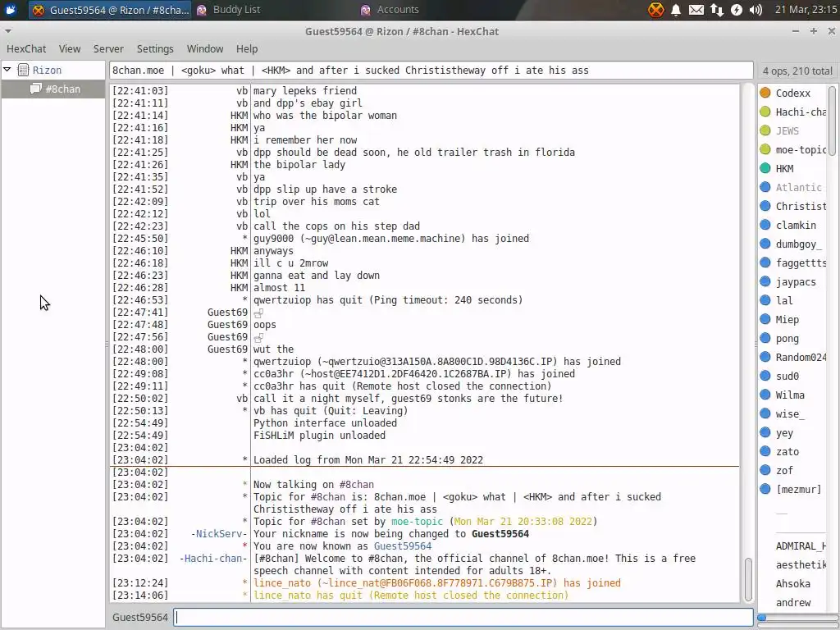The image size is (840, 630).
Task: Click the moe-topic nick link in chat
Action: pyautogui.click(x=417, y=521)
